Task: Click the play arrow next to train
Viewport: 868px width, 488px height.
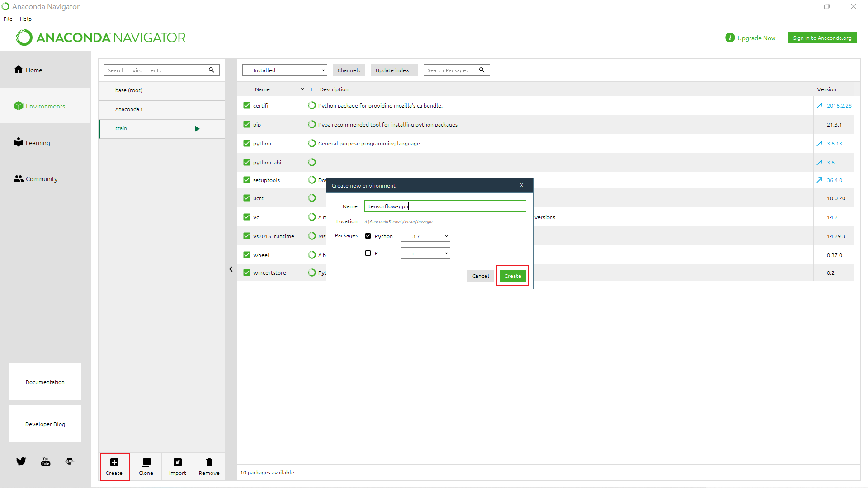Action: pyautogui.click(x=197, y=129)
